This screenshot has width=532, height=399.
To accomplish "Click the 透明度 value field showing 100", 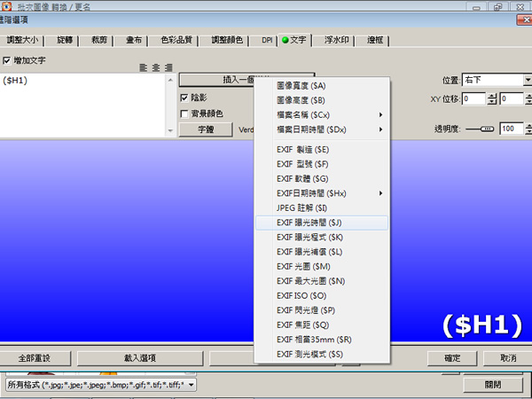I will coord(512,129).
